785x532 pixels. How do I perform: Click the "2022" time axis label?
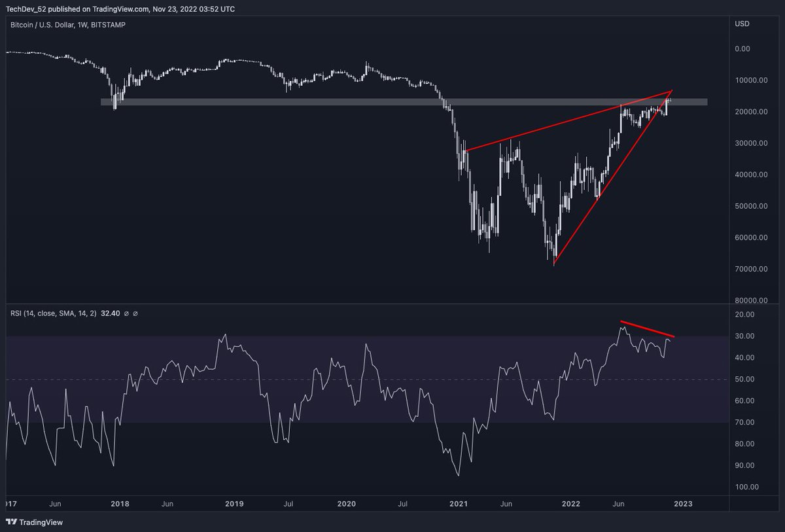pyautogui.click(x=570, y=504)
